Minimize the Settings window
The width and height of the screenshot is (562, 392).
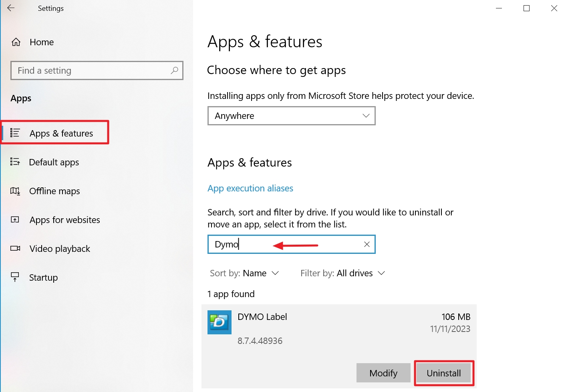coord(499,8)
